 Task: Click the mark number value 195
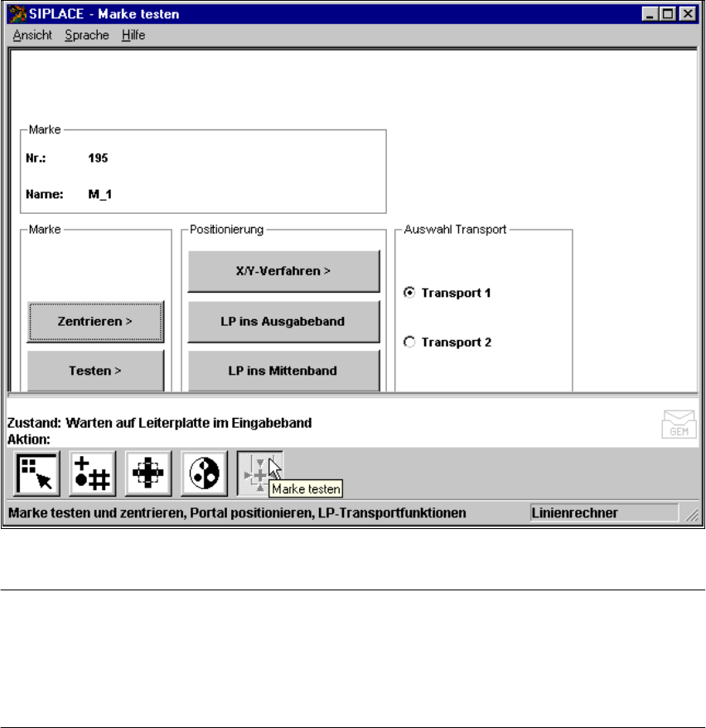(x=98, y=158)
